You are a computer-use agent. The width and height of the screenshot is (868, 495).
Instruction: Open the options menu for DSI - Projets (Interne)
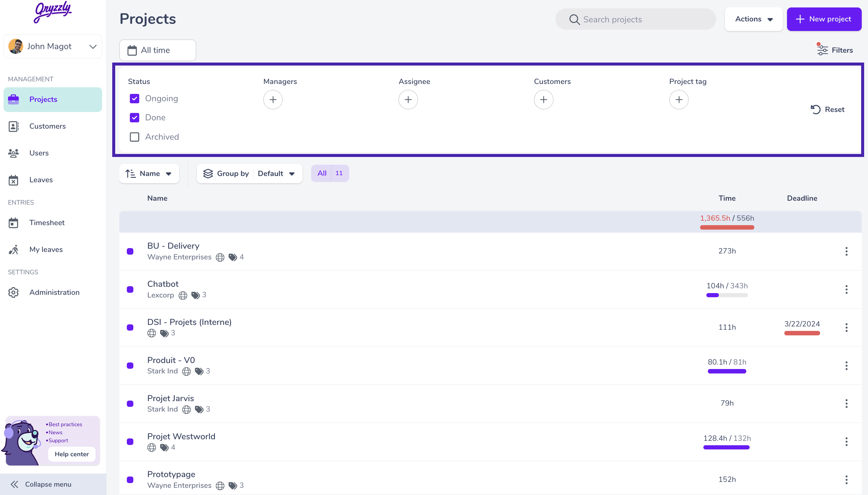click(846, 327)
